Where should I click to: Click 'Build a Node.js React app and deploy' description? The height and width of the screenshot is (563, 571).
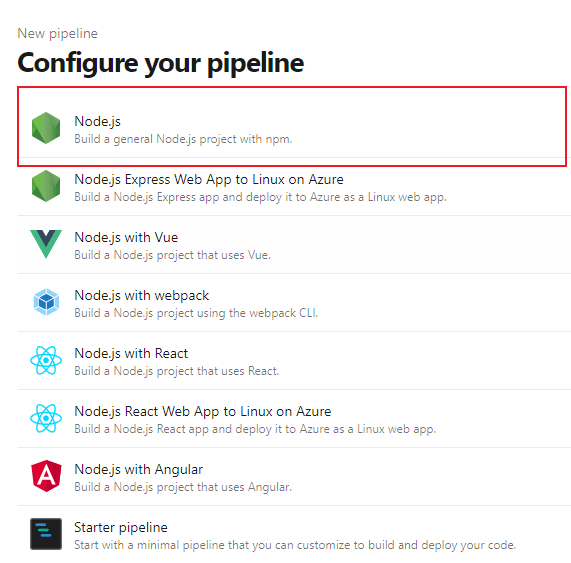[x=255, y=429]
